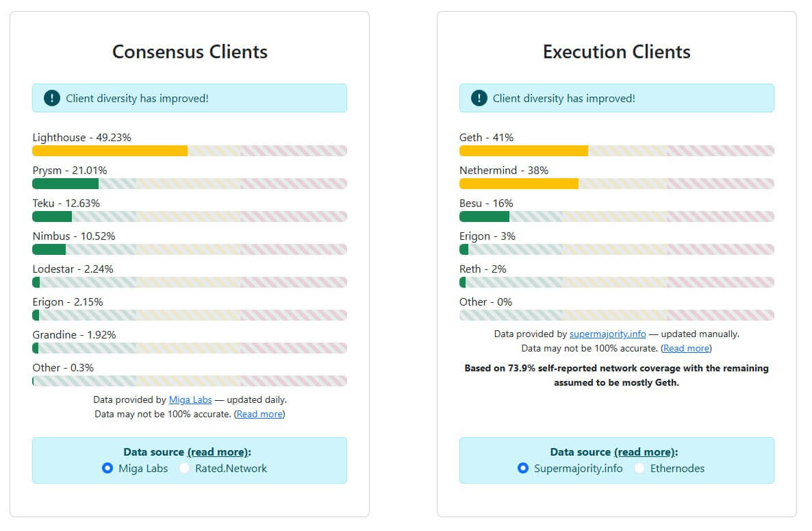The image size is (812, 531).
Task: Click the Geth usage progress bar
Action: click(x=616, y=151)
